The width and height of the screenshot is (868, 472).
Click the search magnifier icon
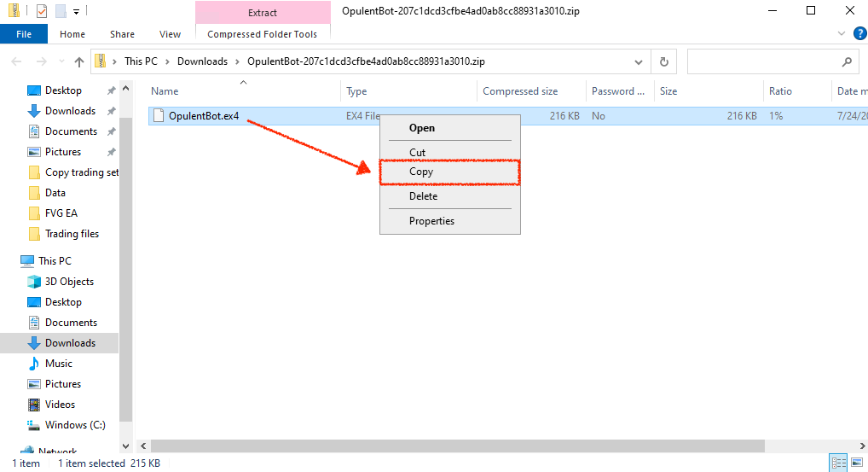tap(846, 61)
